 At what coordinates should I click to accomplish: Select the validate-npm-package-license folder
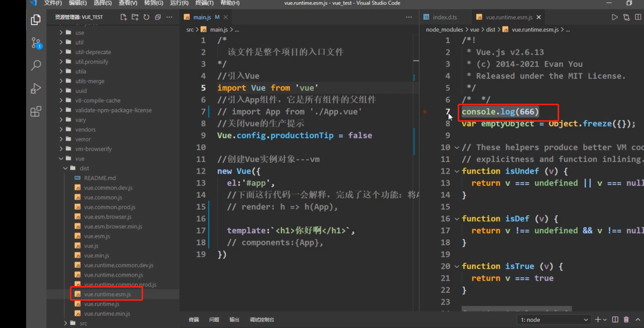113,110
